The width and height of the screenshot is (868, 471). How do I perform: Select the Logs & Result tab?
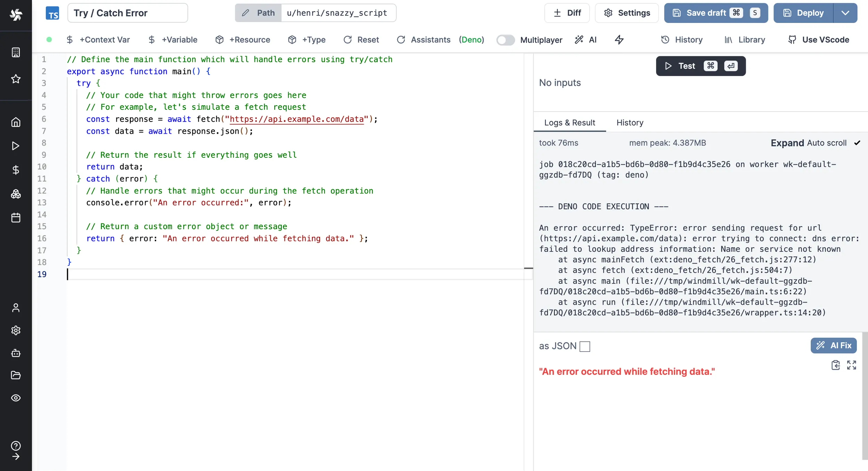coord(569,123)
